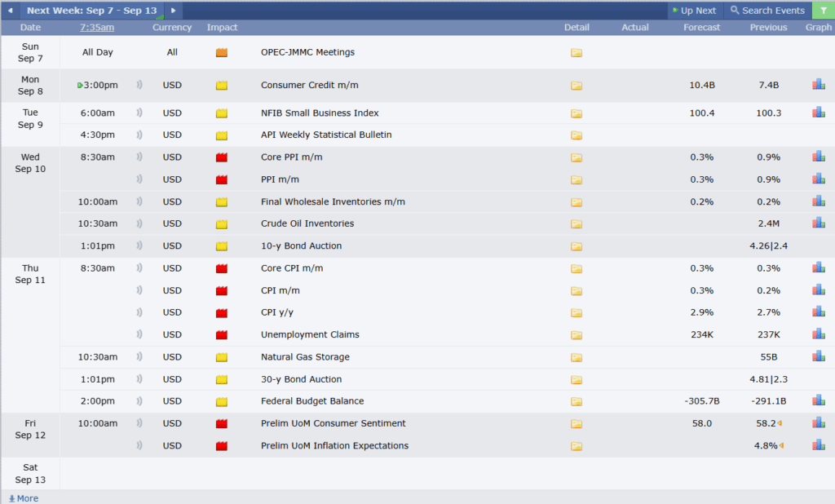The width and height of the screenshot is (835, 504).
Task: Open detail folder for Core CPI m/m
Action: point(577,268)
